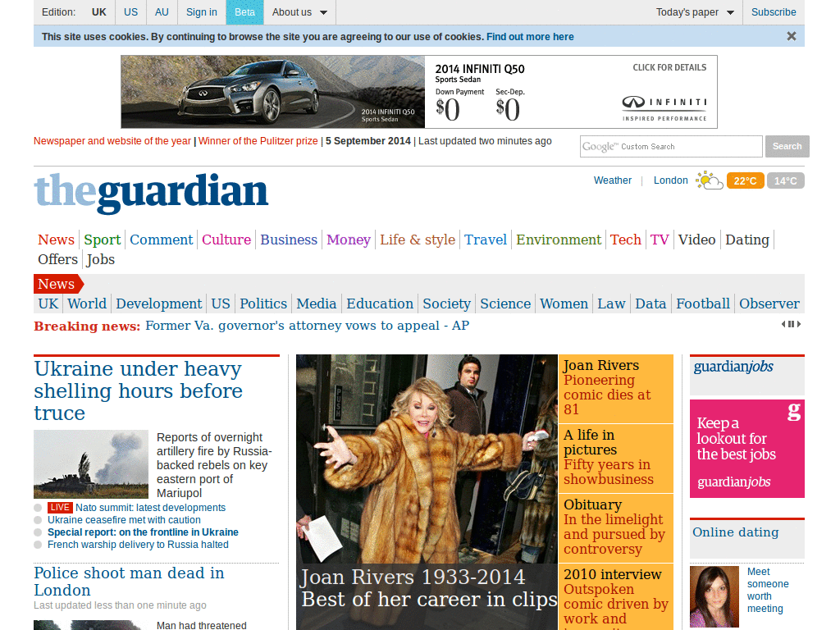
Task: Select the Education subsection
Action: pyautogui.click(x=380, y=304)
